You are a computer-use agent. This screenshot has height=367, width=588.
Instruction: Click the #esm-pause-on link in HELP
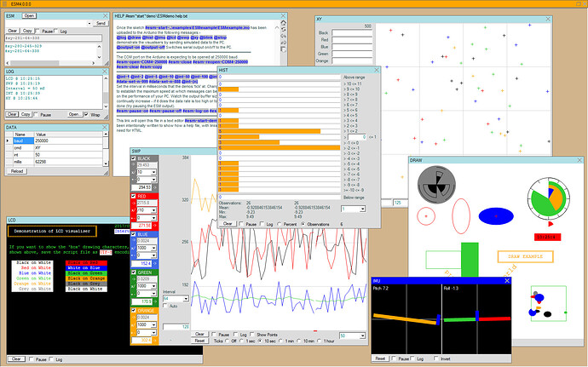point(132,111)
